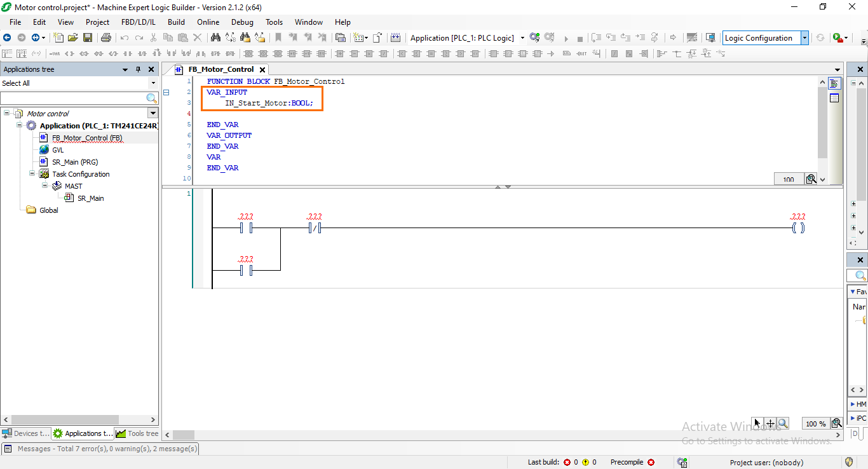
Task: Insert a set coil from ladder toolbar
Action: coord(83,53)
